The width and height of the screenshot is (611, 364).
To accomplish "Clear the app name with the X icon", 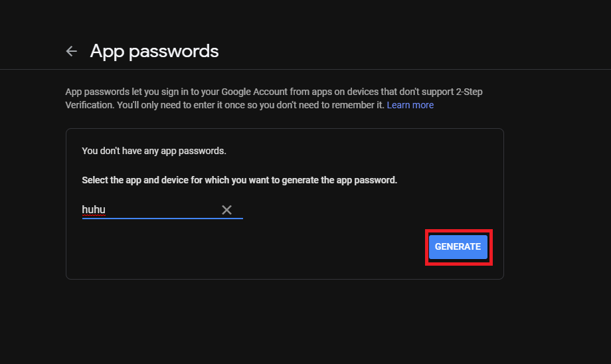I will [x=226, y=210].
